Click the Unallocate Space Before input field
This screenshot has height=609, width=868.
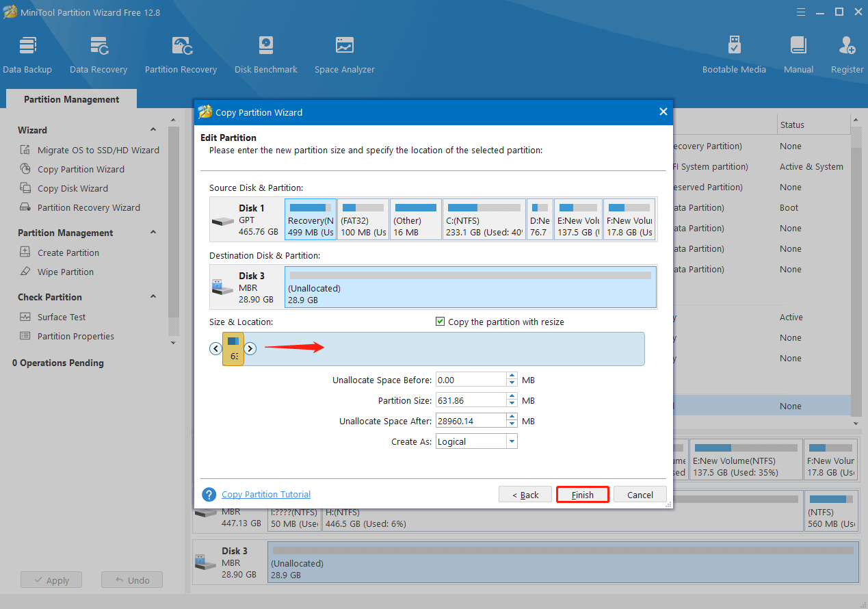(471, 380)
